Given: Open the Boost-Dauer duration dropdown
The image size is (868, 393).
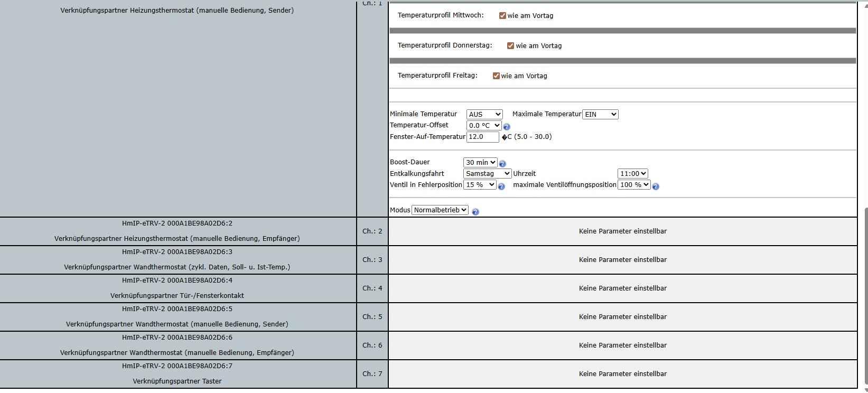Looking at the screenshot, I should tap(480, 163).
